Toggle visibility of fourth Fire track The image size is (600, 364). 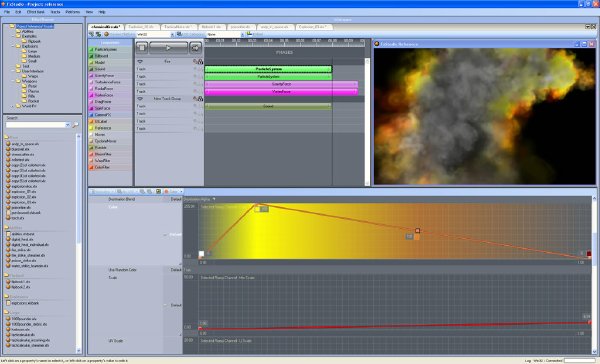click(x=195, y=91)
